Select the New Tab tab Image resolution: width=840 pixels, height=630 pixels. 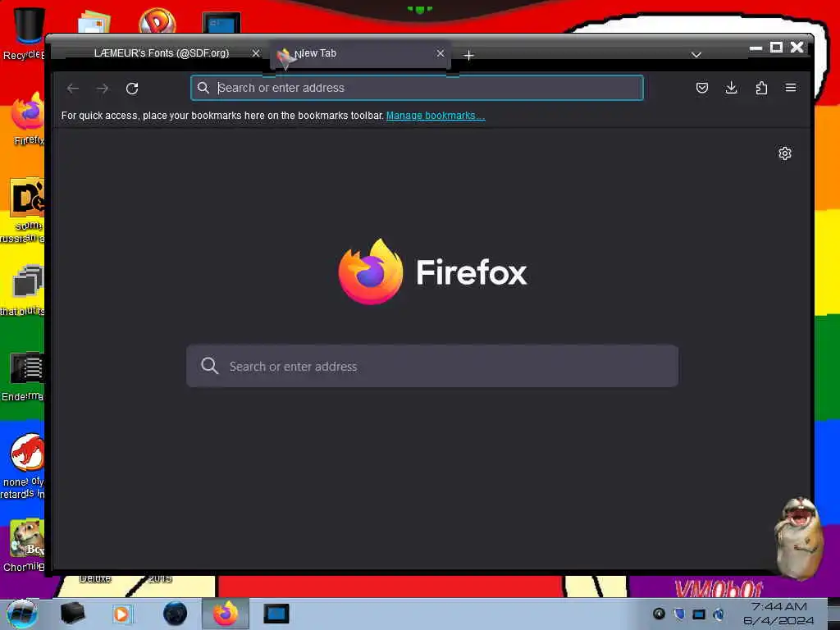point(360,53)
